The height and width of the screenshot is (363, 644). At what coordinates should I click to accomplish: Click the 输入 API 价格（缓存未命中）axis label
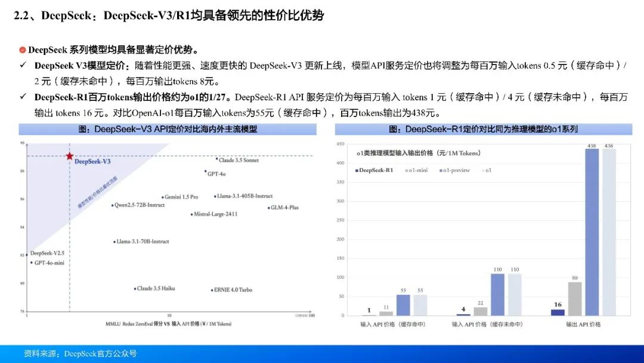487,324
